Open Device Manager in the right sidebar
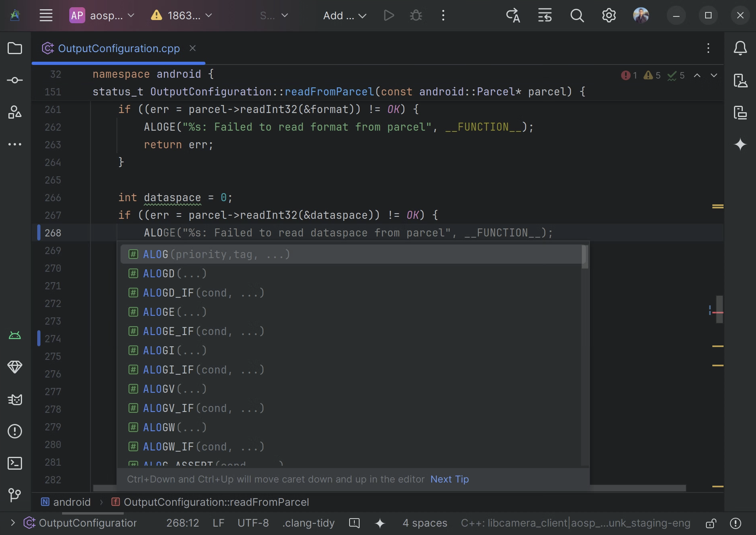The width and height of the screenshot is (756, 535). (741, 80)
